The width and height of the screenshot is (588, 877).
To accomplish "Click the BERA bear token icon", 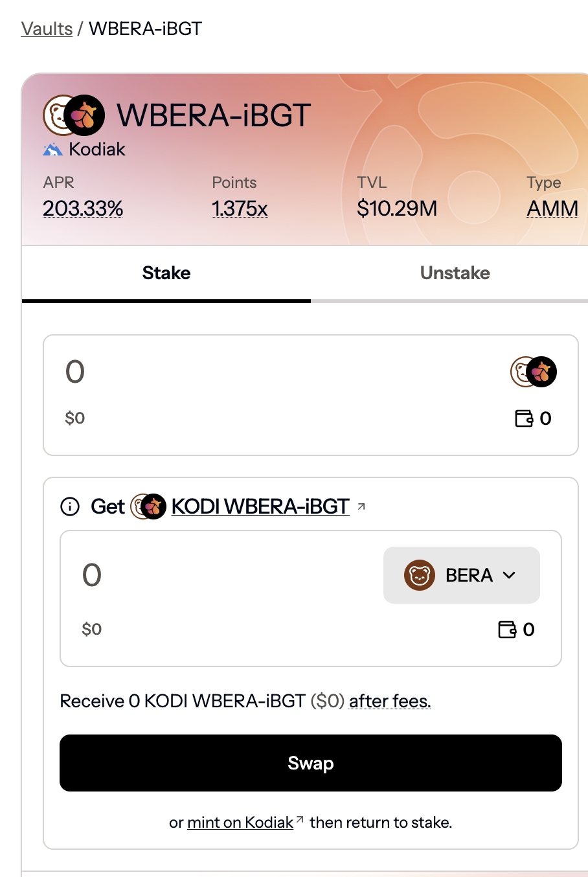I will pos(419,575).
